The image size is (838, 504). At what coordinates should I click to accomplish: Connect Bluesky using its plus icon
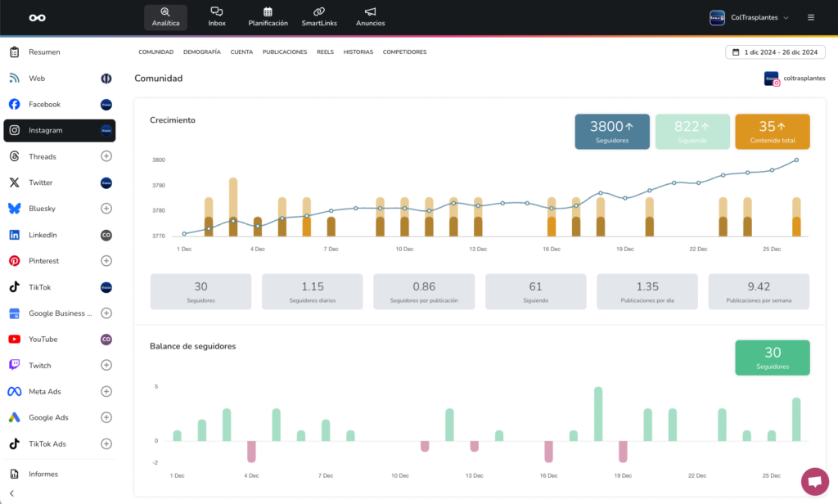106,209
